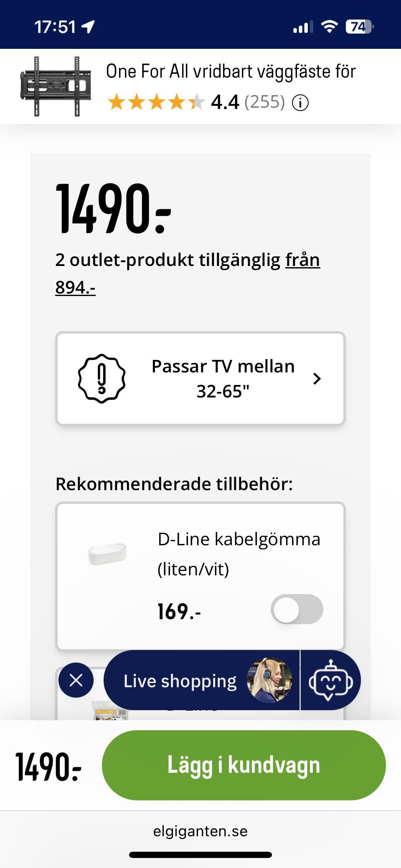401x868 pixels.
Task: Tap the wall mount product thumbnail
Action: 56,86
